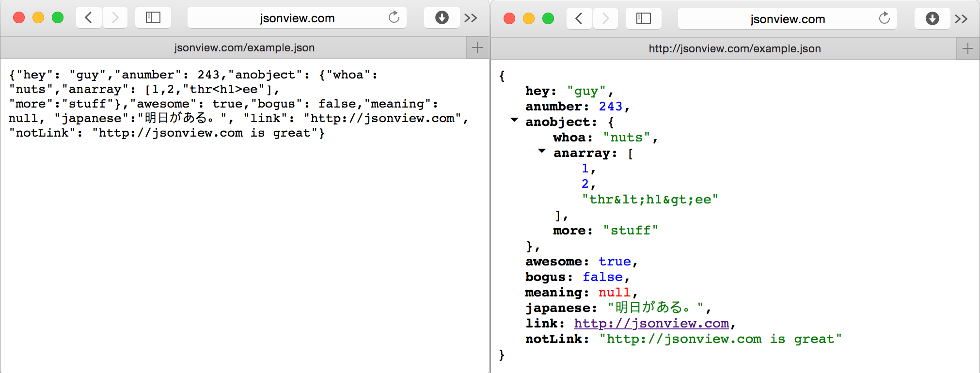Show toolbar overflow in the right window
This screenshot has width=980, height=373.
point(961,19)
